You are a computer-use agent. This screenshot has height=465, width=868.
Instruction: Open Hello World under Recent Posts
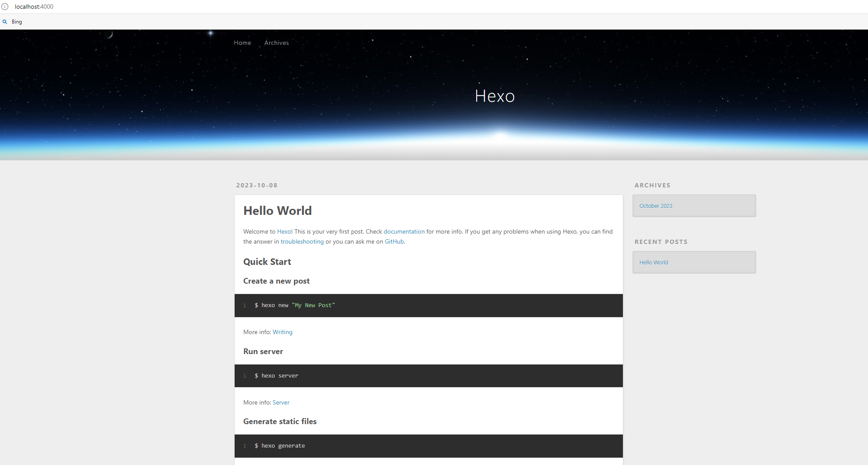click(653, 262)
